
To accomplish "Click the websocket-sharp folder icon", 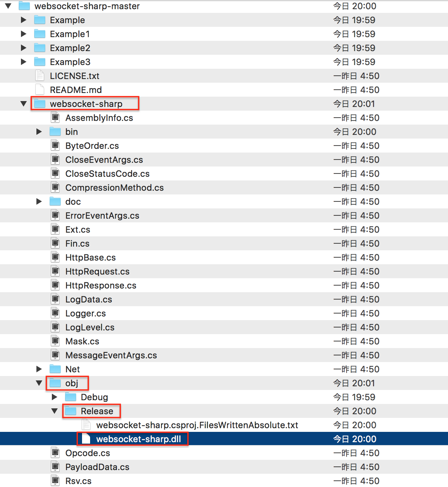I will tap(39, 104).
